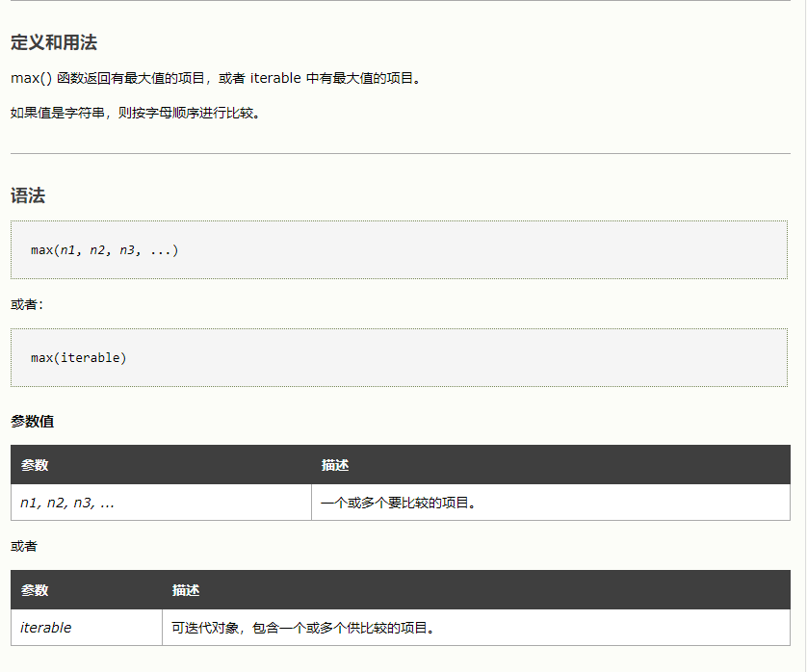
Task: Click 描述 header in first table
Action: tap(335, 465)
